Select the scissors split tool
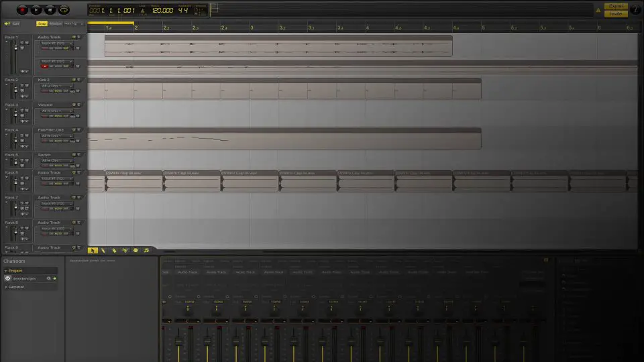This screenshot has height=362, width=644. click(125, 250)
